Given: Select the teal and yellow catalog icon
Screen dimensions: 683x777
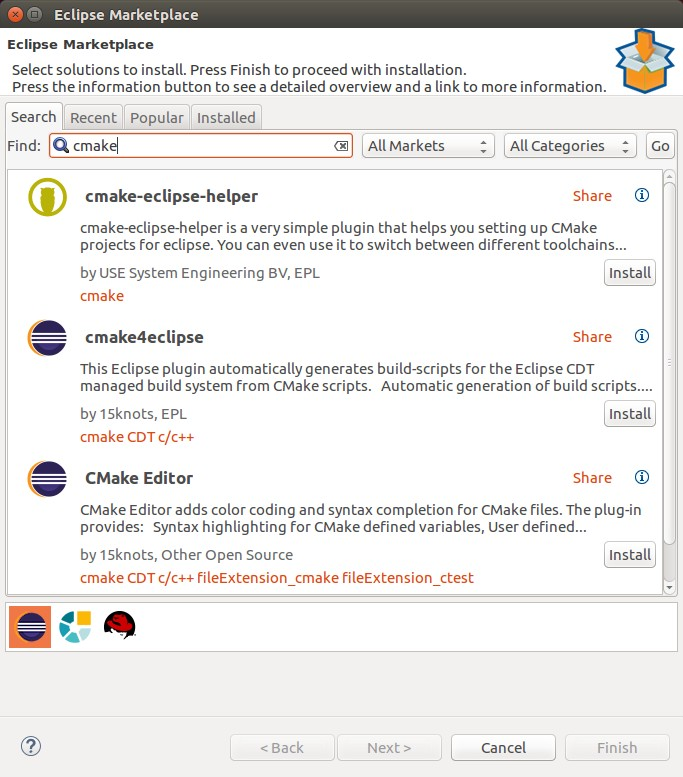Looking at the screenshot, I should coord(75,626).
